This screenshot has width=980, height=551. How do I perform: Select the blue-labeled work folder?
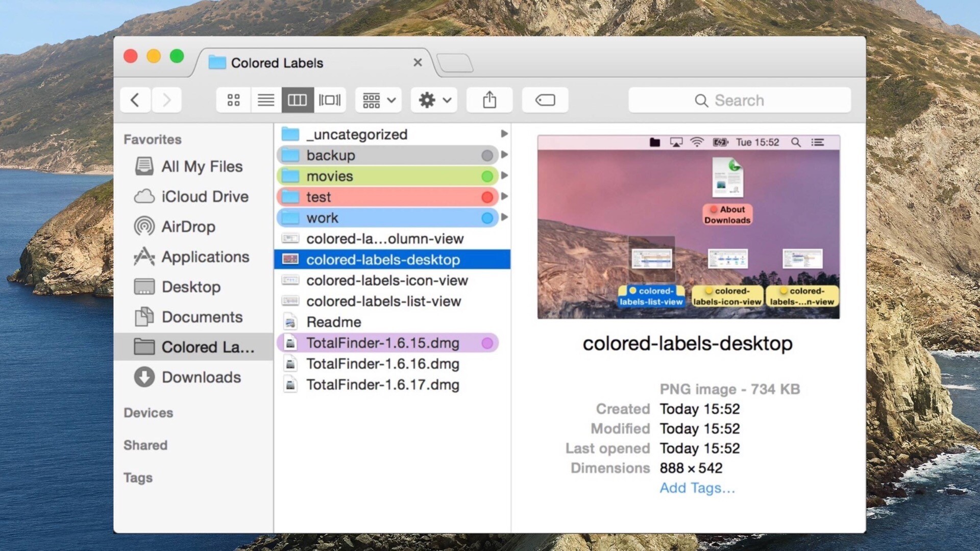pyautogui.click(x=388, y=218)
